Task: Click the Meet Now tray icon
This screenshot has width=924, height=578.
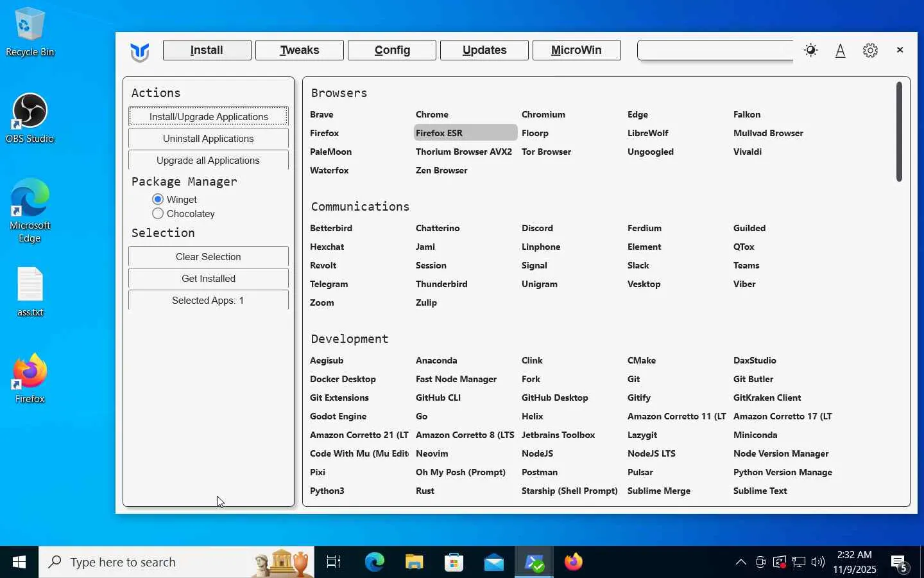Action: click(x=761, y=563)
